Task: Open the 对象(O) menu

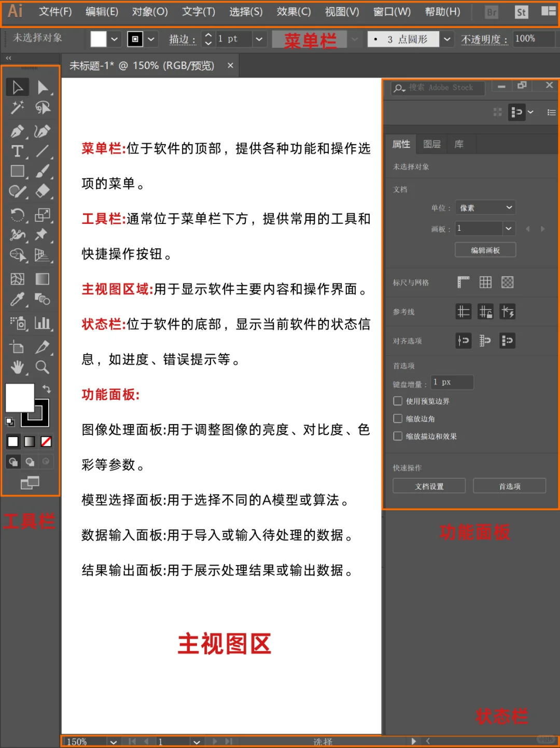Action: (x=150, y=11)
